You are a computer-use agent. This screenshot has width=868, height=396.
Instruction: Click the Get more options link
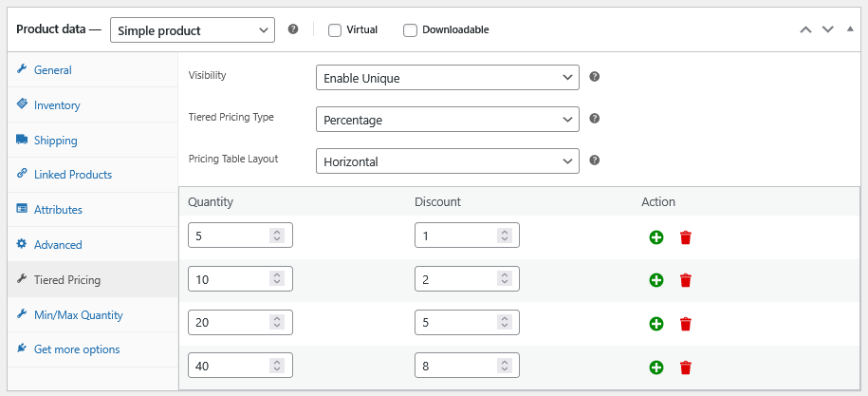76,349
